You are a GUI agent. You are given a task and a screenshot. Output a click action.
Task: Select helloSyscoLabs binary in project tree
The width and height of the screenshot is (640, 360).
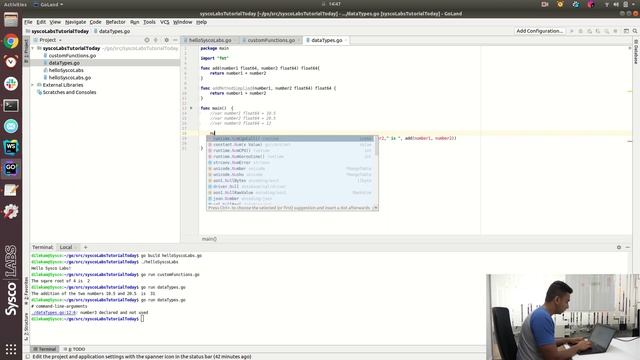point(66,70)
